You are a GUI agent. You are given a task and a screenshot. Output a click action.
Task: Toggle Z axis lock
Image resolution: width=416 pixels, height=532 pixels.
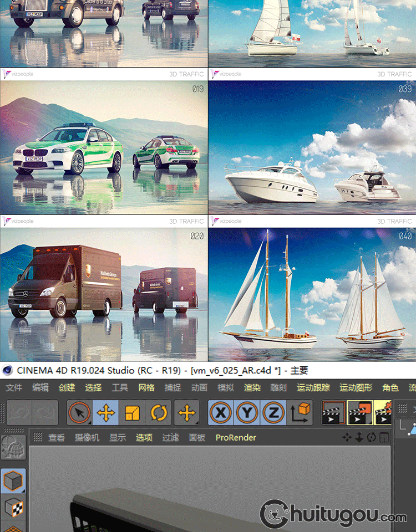pos(273,412)
